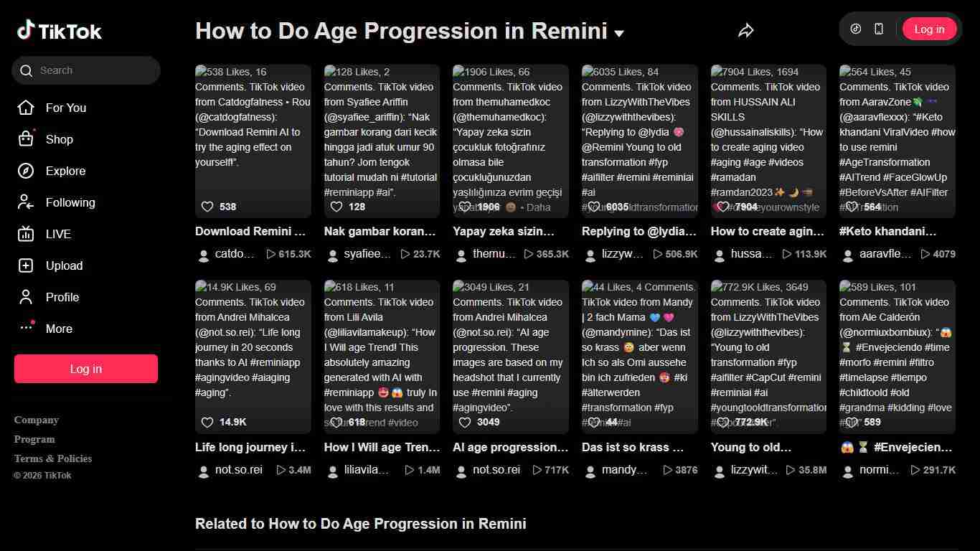Image resolution: width=980 pixels, height=551 pixels.
Task: Like the video from not.so.rei
Action: coord(207,423)
